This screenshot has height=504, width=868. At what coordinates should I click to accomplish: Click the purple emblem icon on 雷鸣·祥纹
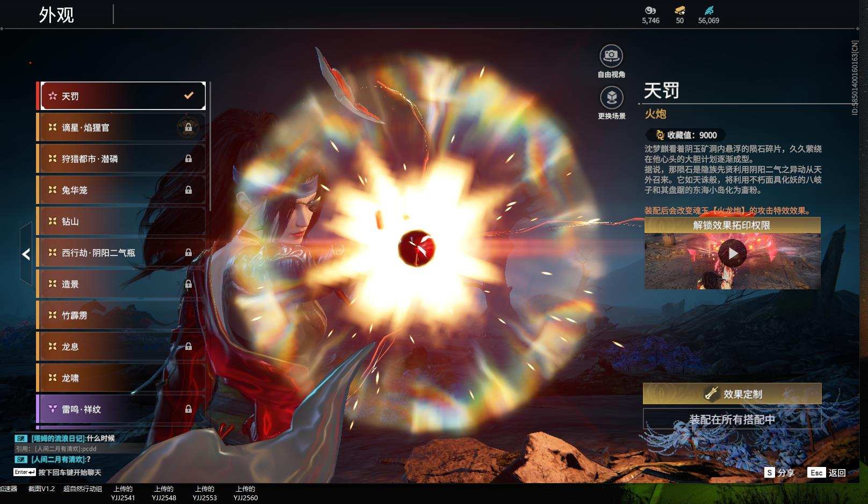tap(53, 409)
